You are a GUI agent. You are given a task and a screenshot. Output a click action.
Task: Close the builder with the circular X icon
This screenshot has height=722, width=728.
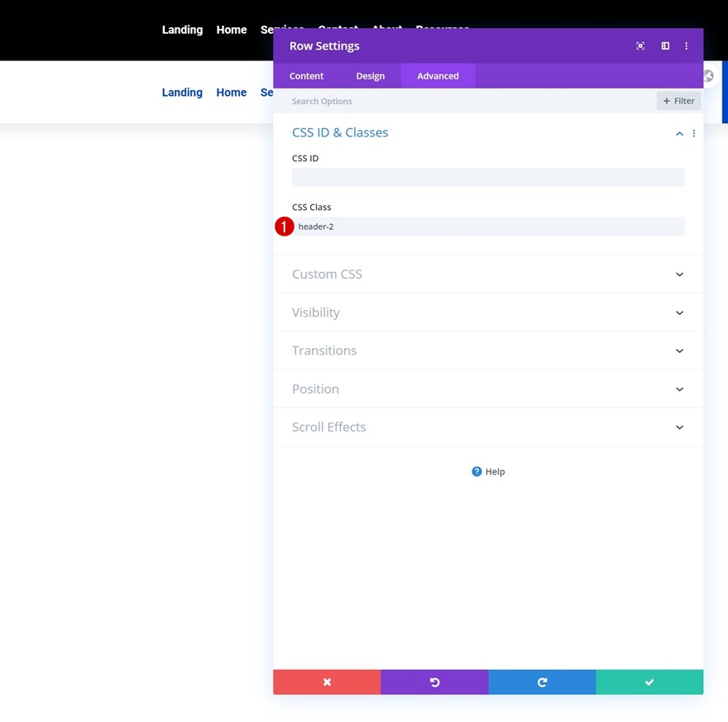click(x=708, y=75)
